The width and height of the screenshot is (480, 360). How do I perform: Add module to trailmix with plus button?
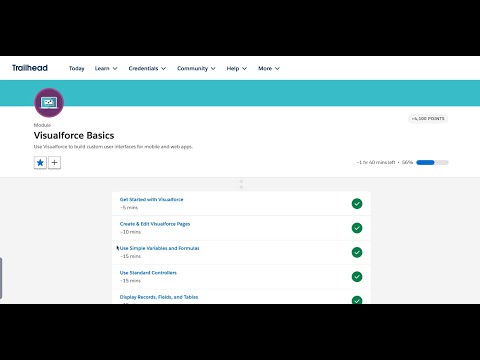pos(54,163)
